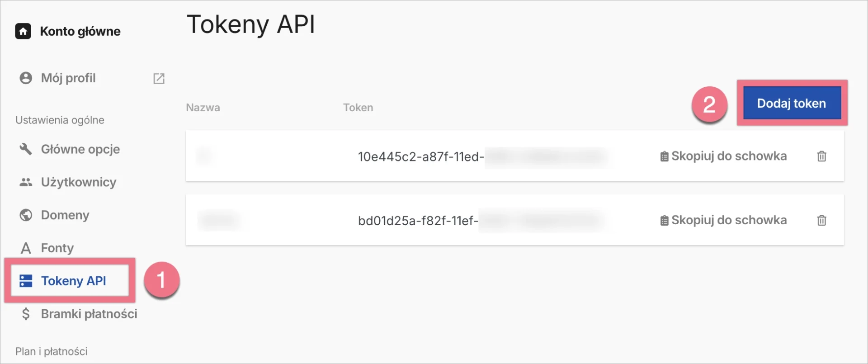Go to Główne opcje settings
Screen dimensions: 868x364
(x=80, y=149)
